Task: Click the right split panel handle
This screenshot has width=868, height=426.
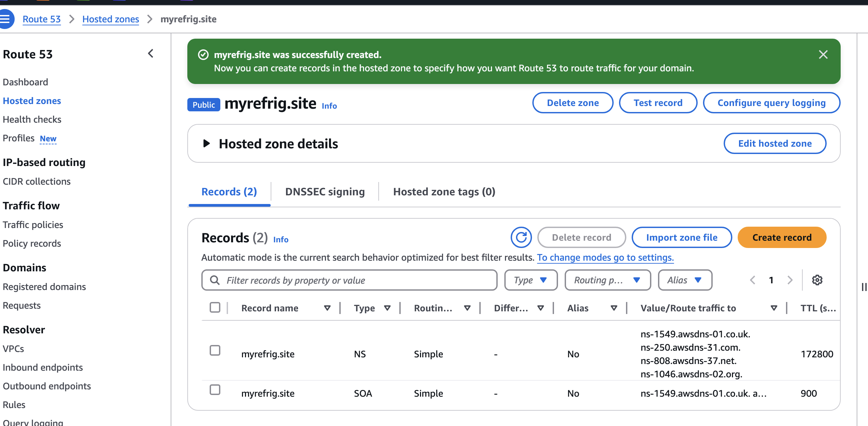Action: (x=864, y=287)
